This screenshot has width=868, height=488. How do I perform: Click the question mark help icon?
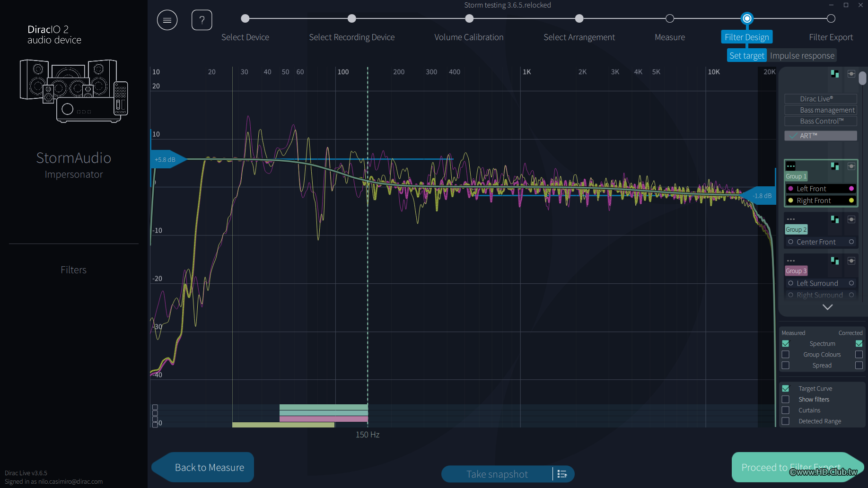coord(202,20)
